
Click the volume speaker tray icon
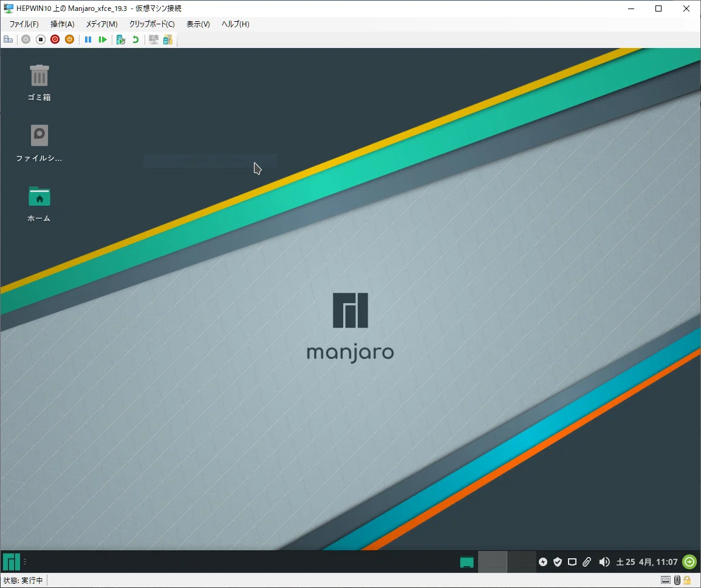tap(604, 562)
